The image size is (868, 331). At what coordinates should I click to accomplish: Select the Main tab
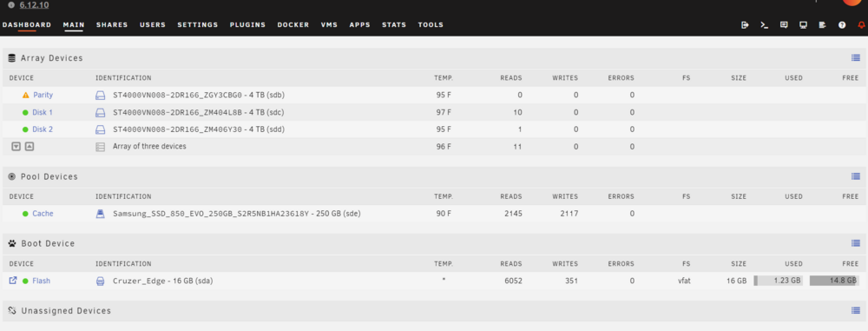(x=74, y=25)
